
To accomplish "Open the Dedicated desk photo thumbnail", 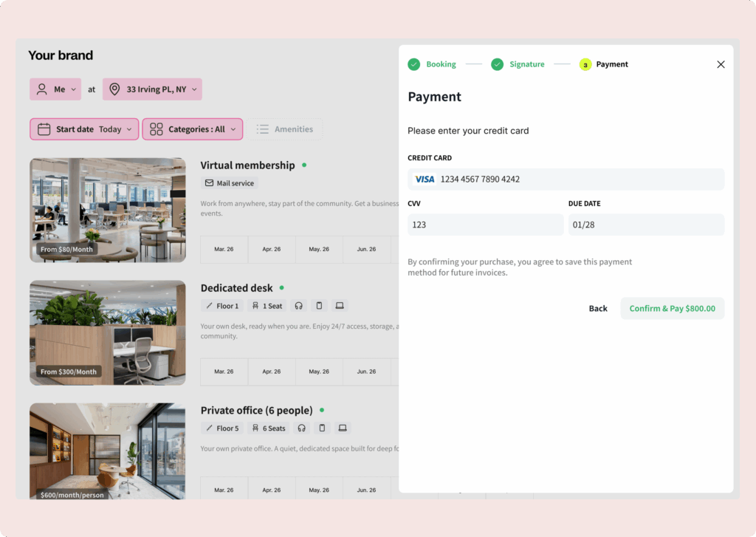I will [x=108, y=333].
